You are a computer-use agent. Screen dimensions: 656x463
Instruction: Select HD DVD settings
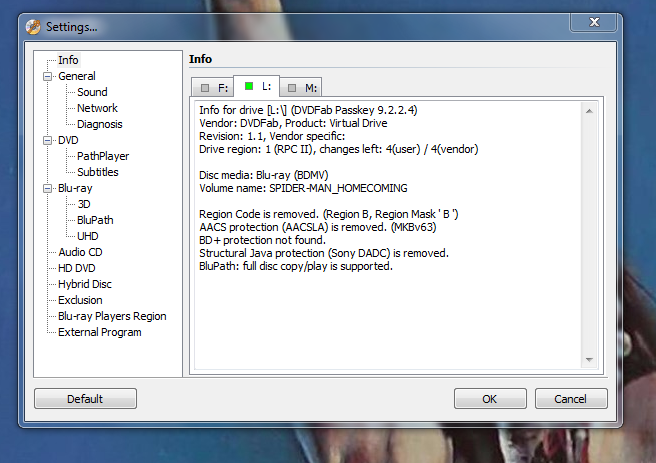pyautogui.click(x=77, y=268)
